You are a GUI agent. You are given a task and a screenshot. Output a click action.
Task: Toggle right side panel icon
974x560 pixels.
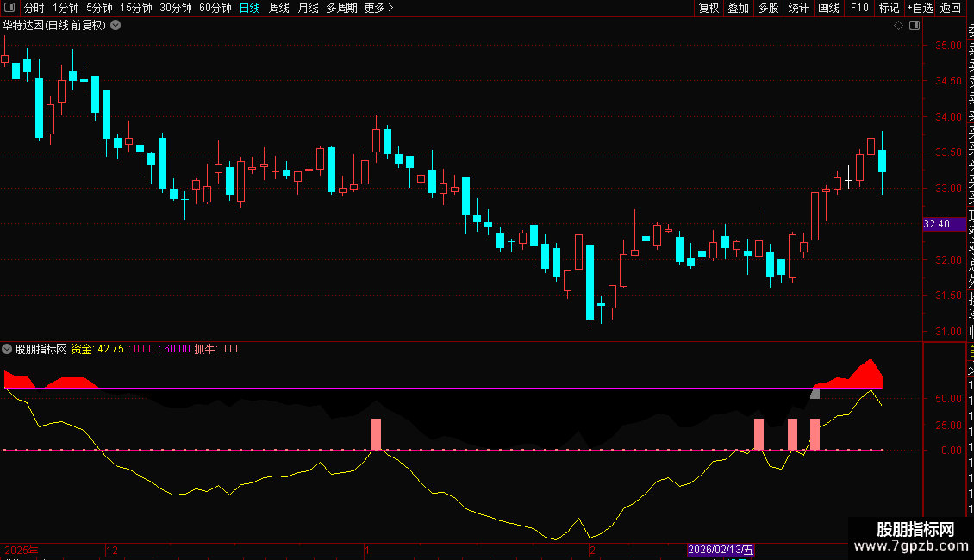915,26
